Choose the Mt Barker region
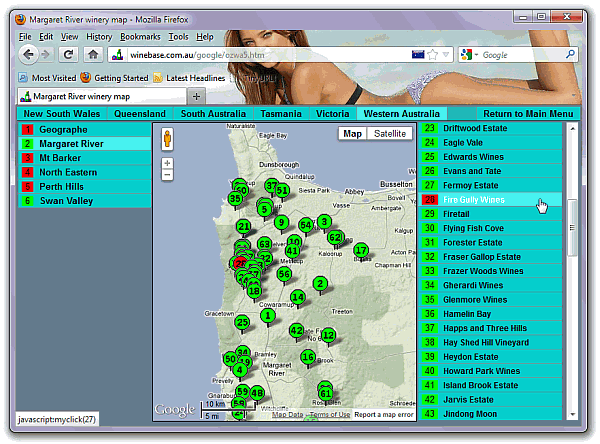 [x=85, y=158]
